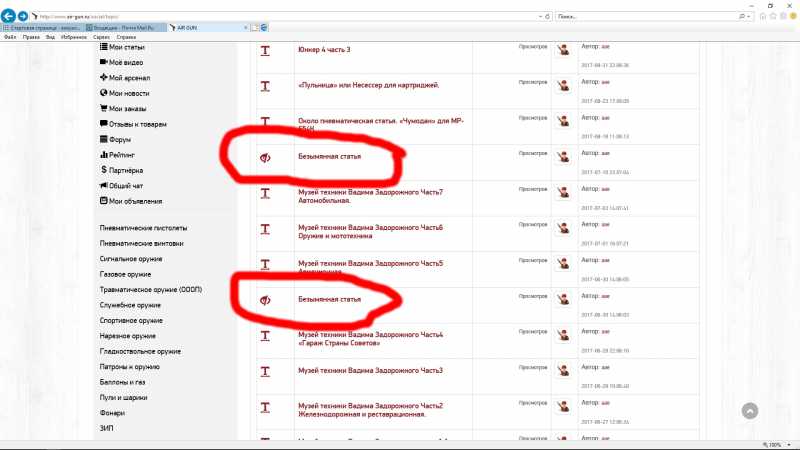This screenshot has height=450, width=800.
Task: Open the Пули и шарики category
Action: click(x=123, y=397)
